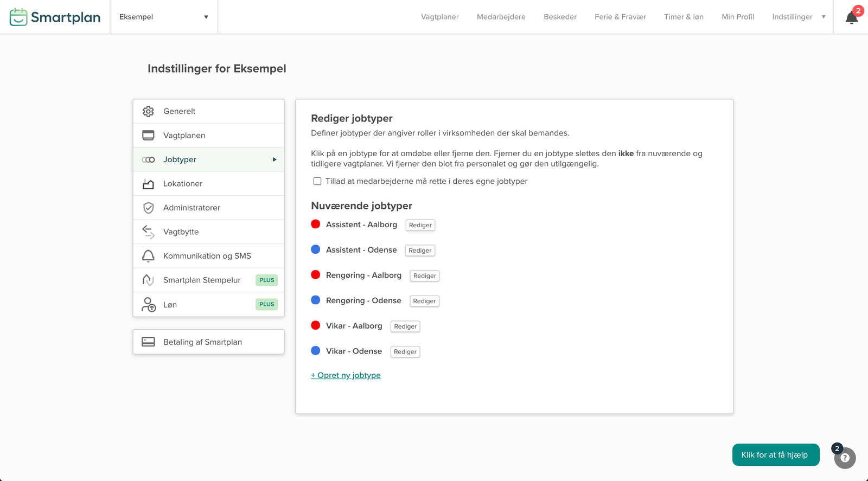Click the Generelt gear icon

point(148,111)
